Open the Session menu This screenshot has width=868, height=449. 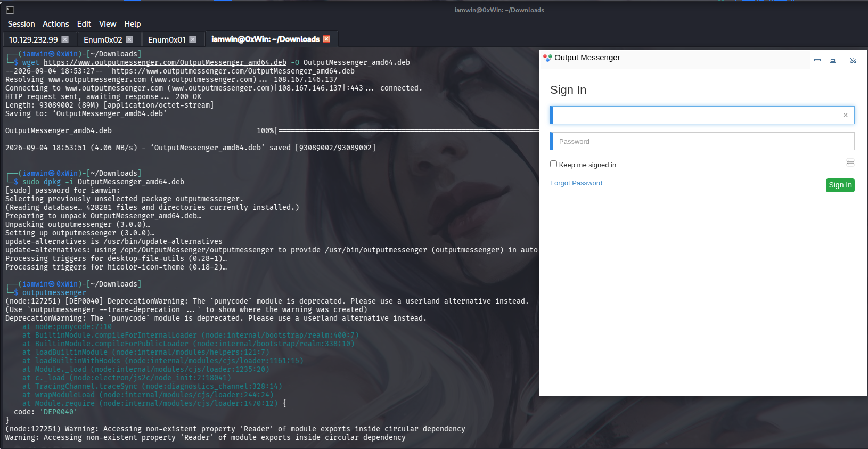click(21, 24)
